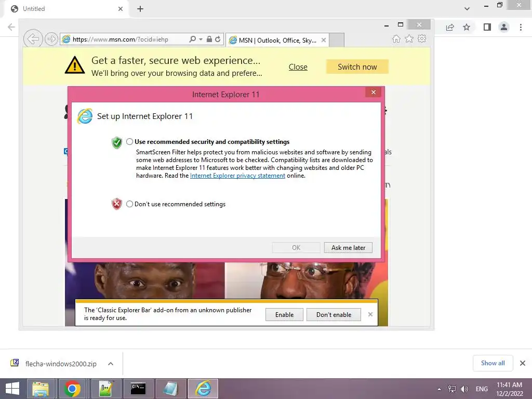
Task: Open Command Prompt from the taskbar
Action: click(138, 389)
